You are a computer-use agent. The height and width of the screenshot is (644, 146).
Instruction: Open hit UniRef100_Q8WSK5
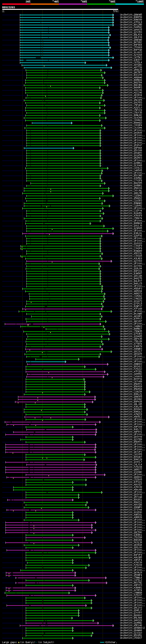point(131,397)
